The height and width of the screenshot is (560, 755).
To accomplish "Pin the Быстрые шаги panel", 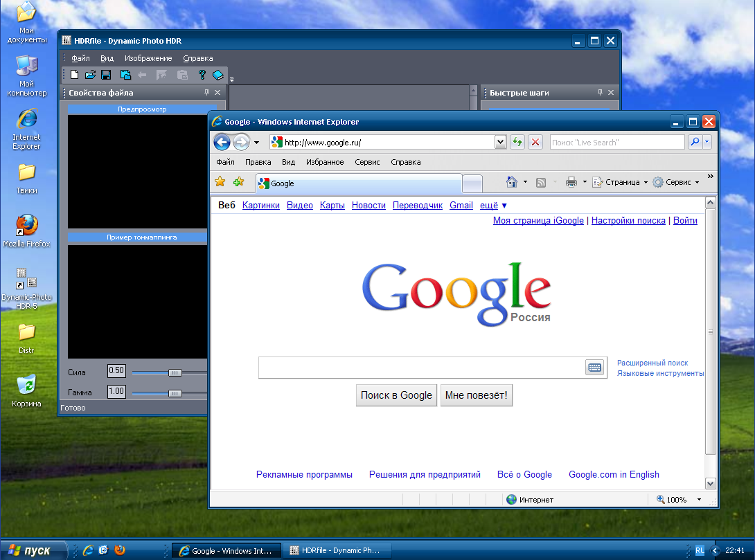I will [x=600, y=92].
